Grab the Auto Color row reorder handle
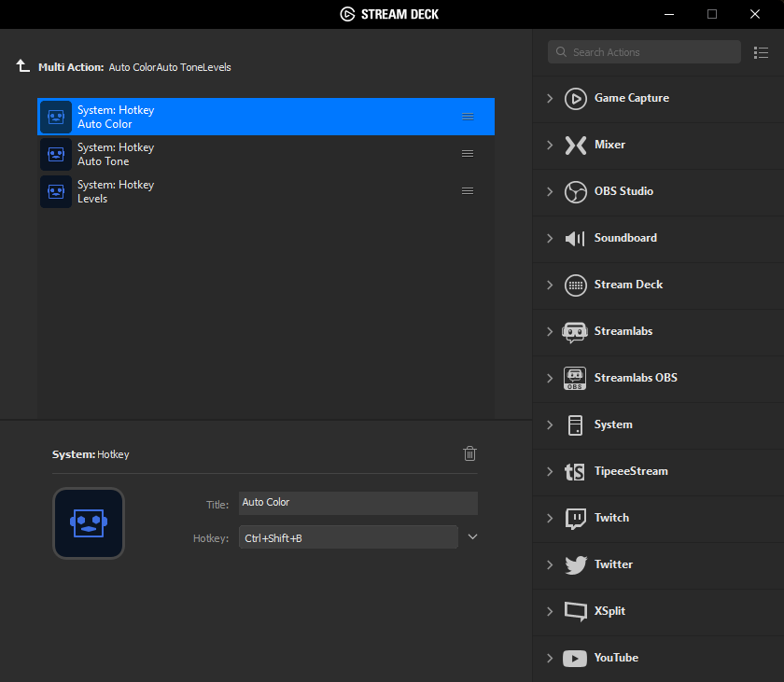This screenshot has height=682, width=784. pos(468,117)
